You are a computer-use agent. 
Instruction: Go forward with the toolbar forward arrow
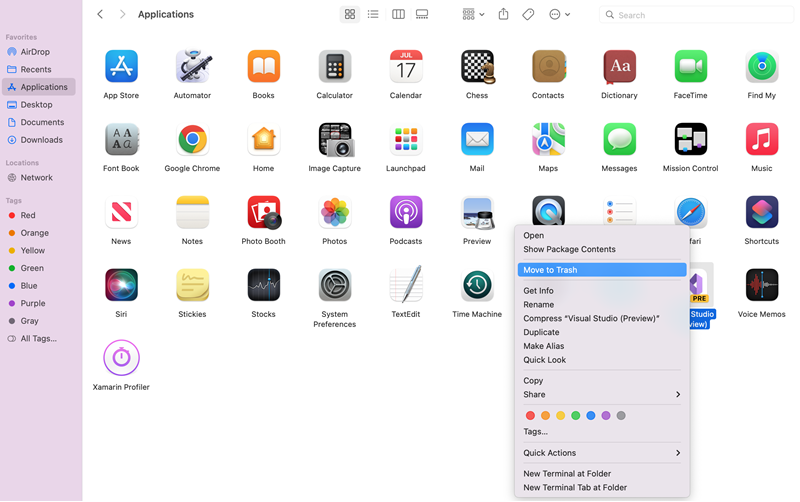coord(122,14)
